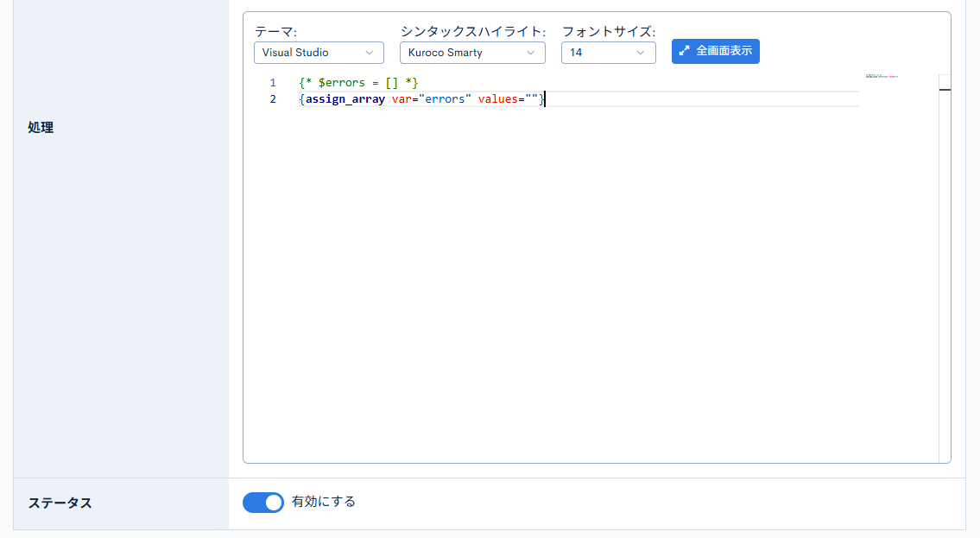Toggle the 有効にする status switch

[x=263, y=503]
